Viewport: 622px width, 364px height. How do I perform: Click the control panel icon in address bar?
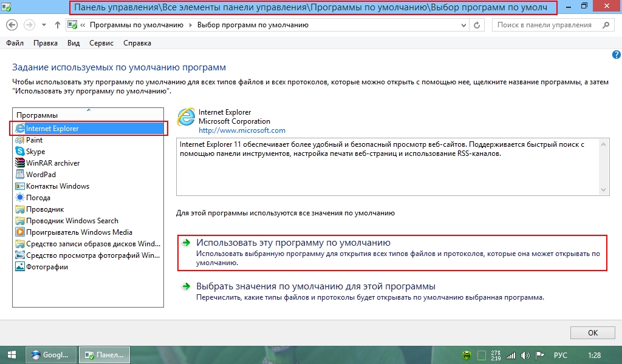click(x=72, y=25)
